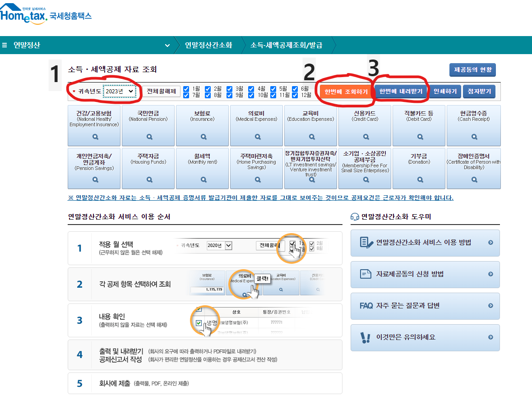Open the 현금영수증 (Cash Receipt) search icon
Viewport: 532px width, 395px height.
(473, 137)
